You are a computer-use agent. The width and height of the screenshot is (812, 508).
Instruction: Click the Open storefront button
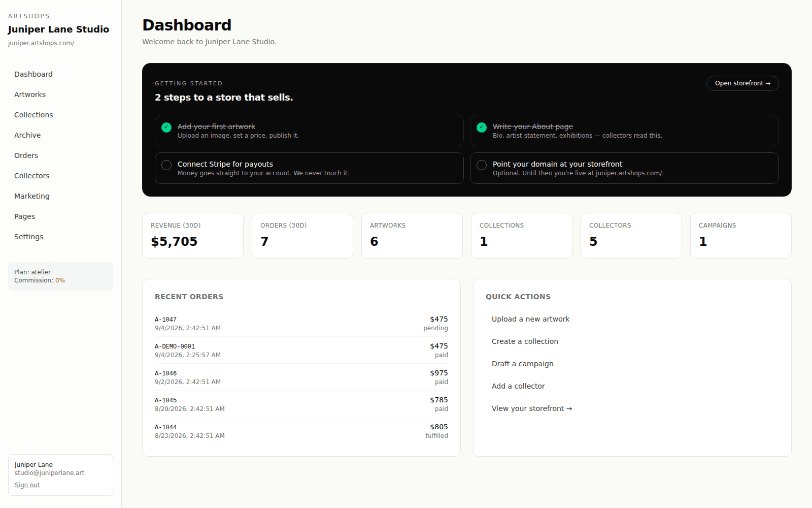coord(742,83)
